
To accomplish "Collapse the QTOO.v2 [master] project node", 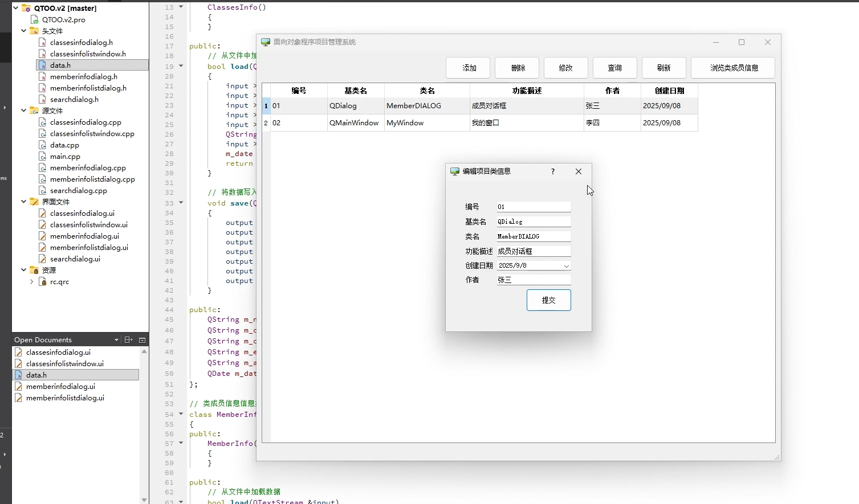I will [x=16, y=8].
